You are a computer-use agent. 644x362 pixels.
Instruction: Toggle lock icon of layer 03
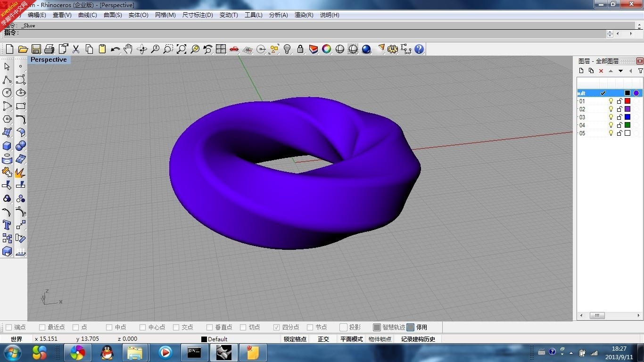click(x=619, y=117)
